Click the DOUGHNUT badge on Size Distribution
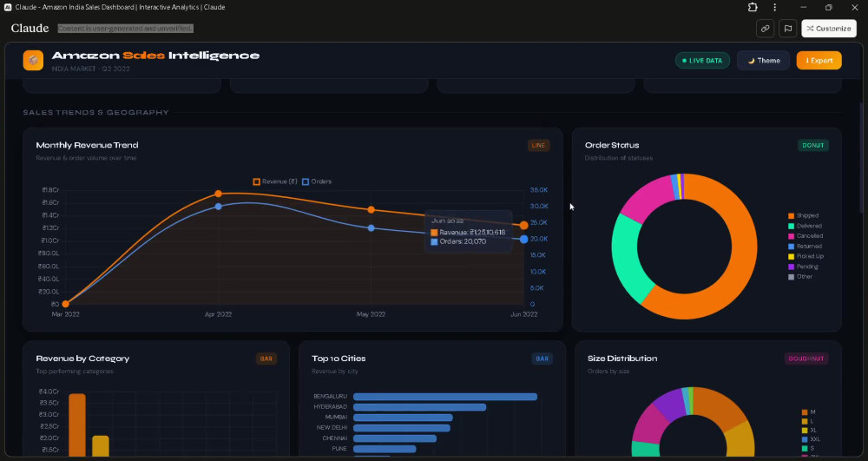This screenshot has height=461, width=868. point(806,359)
